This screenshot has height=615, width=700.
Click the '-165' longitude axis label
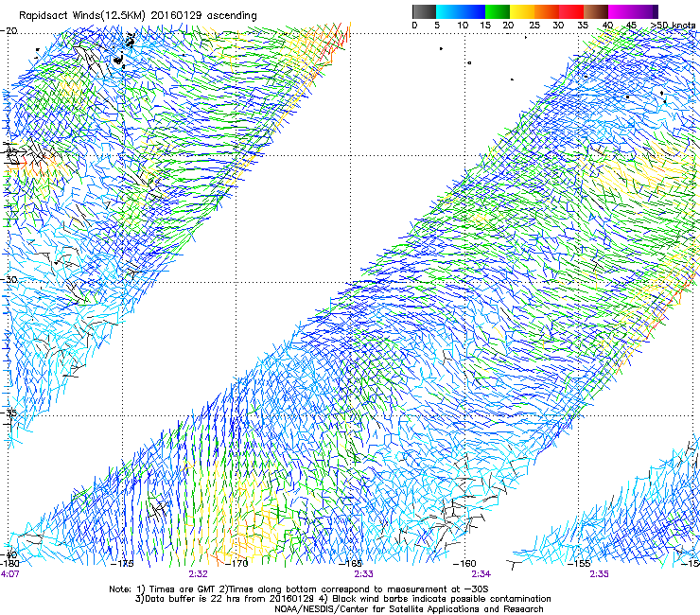(351, 564)
